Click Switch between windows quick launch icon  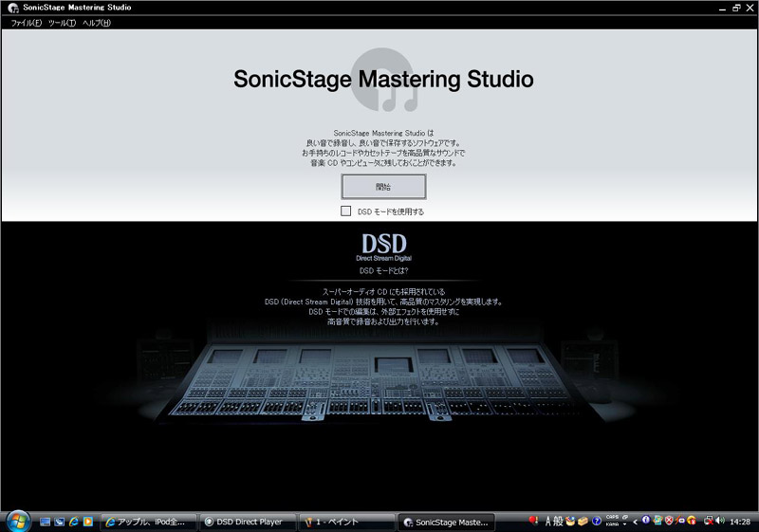pos(59,522)
